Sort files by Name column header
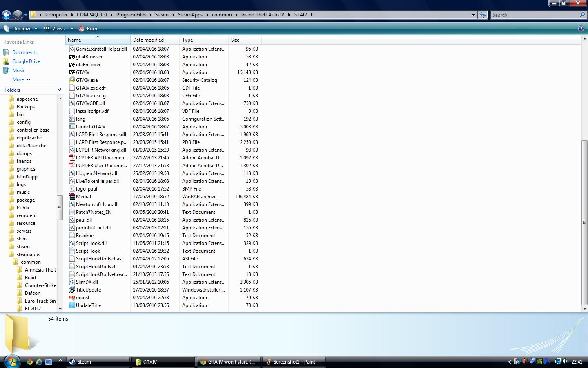The width and height of the screenshot is (588, 368). tap(98, 40)
